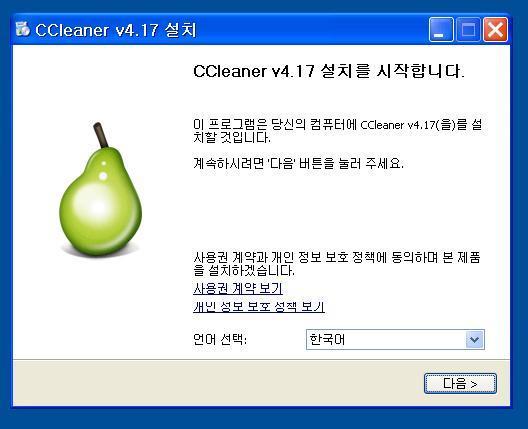This screenshot has width=528, height=429.
Task: Click the CCleaner v4.17 설치 title bar text
Action: (x=116, y=30)
